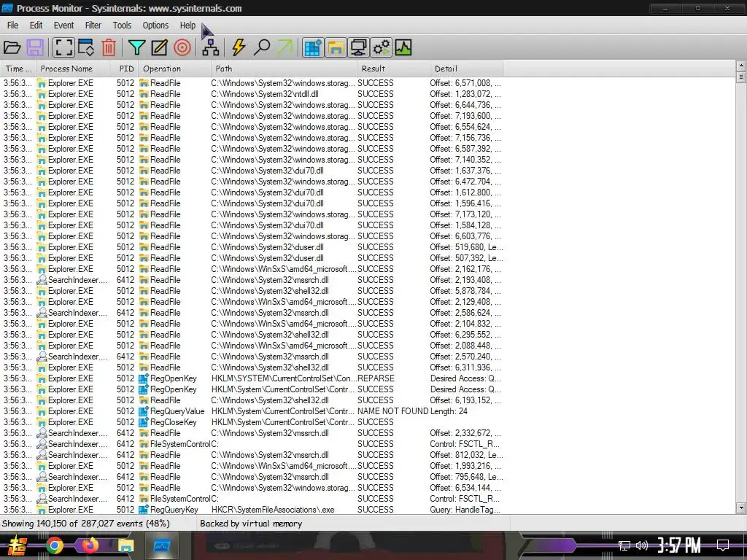Sort by the Detail column header
The width and height of the screenshot is (747, 560).
coord(466,69)
